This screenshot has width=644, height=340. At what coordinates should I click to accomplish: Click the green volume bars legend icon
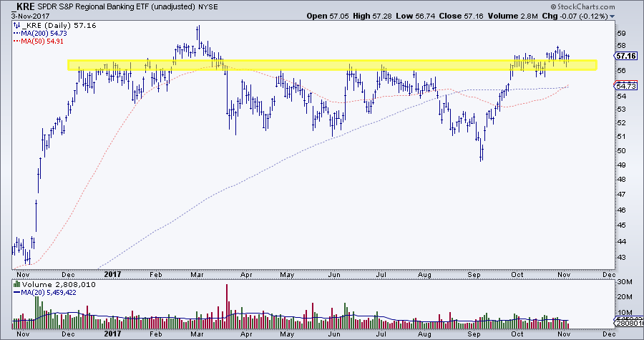[x=16, y=284]
